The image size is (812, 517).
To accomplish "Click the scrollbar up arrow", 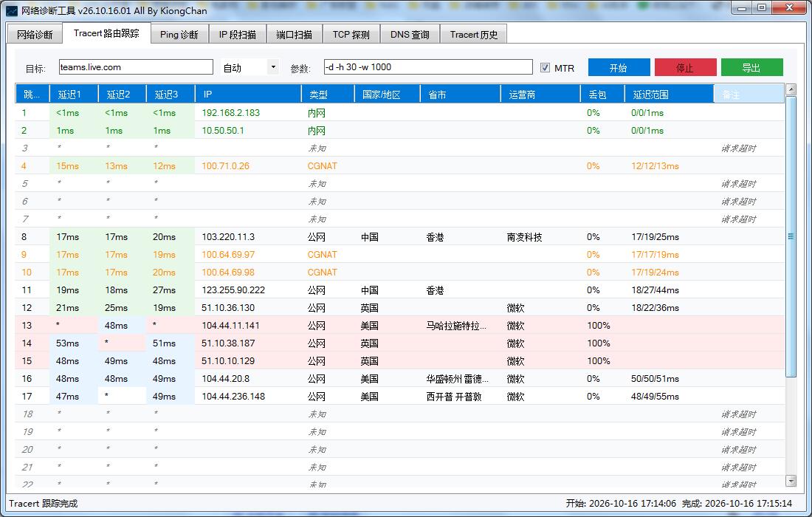I will tap(791, 89).
